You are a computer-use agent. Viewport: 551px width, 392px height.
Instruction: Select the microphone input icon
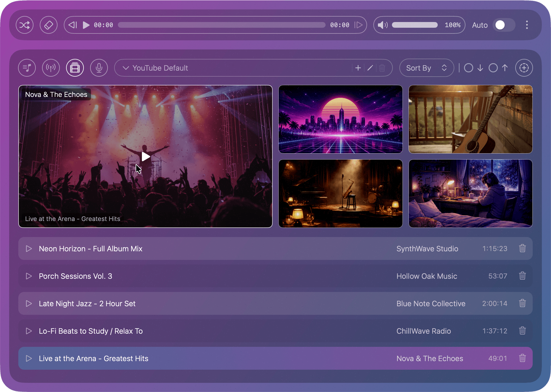click(99, 68)
